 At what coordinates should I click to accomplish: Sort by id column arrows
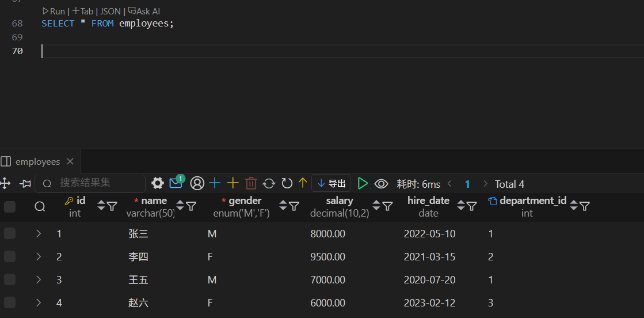pyautogui.click(x=101, y=206)
